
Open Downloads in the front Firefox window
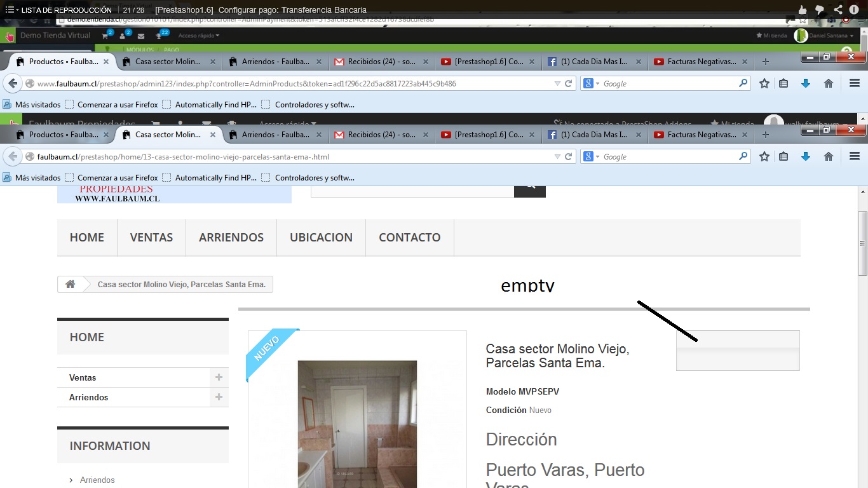point(806,156)
